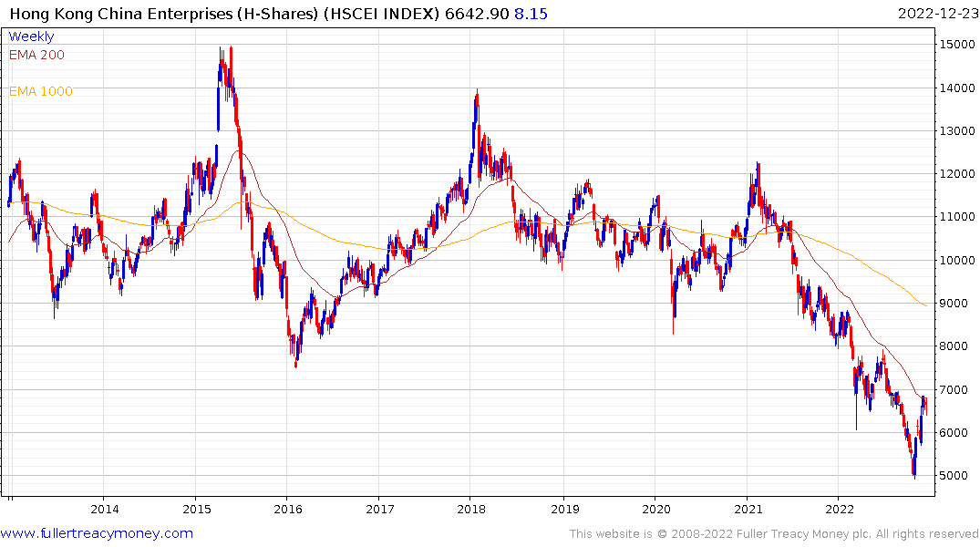Click the 2022 year axis label
This screenshot has height=547, width=980.
click(x=840, y=509)
